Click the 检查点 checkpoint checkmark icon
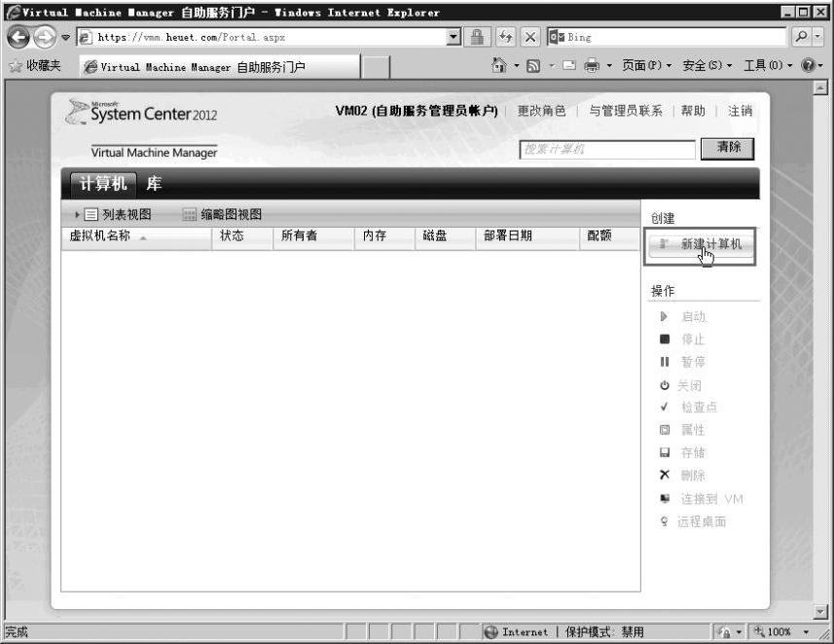Viewport: 834px width, 644px height. pos(664,407)
